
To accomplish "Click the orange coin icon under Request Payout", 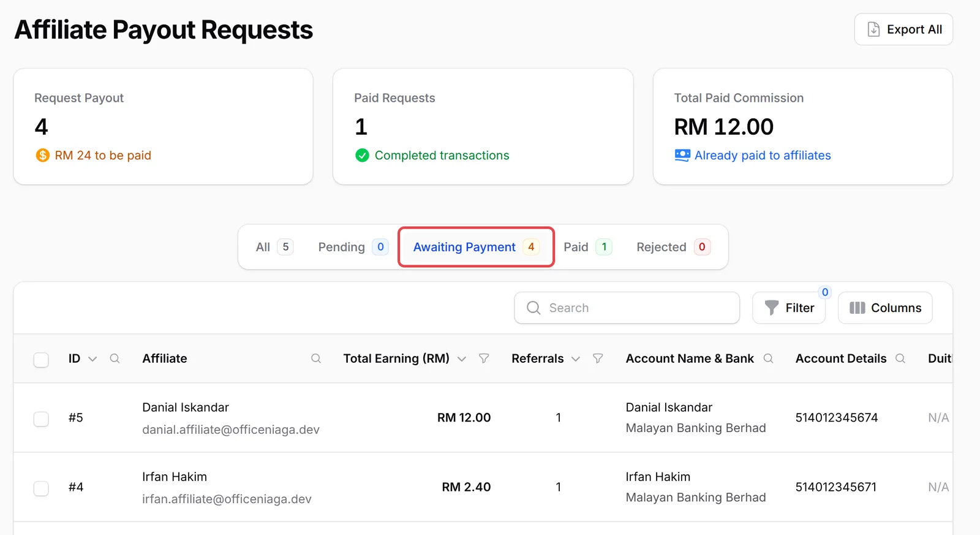I will coord(42,156).
